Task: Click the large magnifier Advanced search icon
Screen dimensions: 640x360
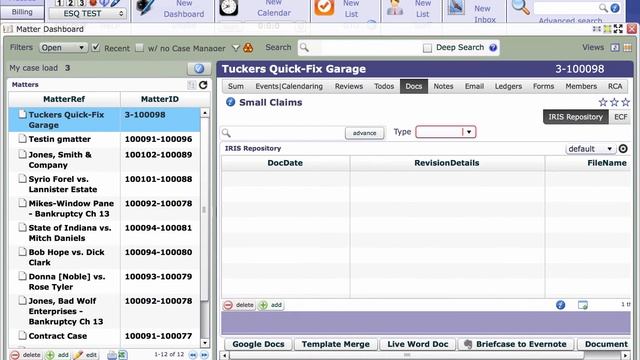Action: point(520,7)
